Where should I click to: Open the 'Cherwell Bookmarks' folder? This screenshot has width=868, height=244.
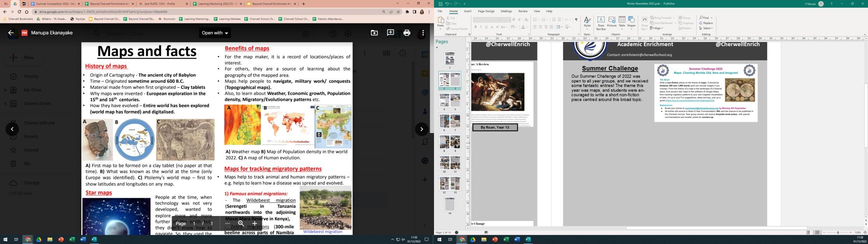(x=18, y=19)
